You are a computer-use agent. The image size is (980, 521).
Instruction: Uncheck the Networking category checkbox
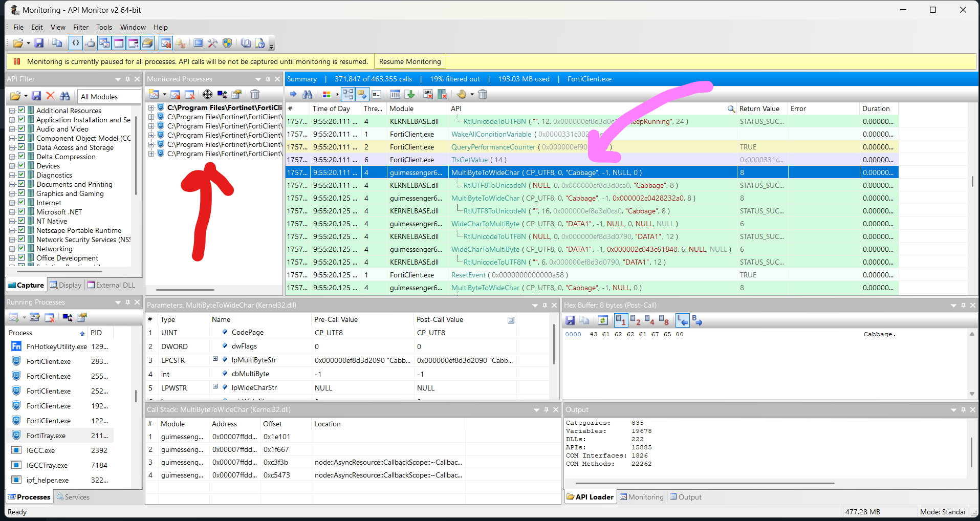coord(21,248)
